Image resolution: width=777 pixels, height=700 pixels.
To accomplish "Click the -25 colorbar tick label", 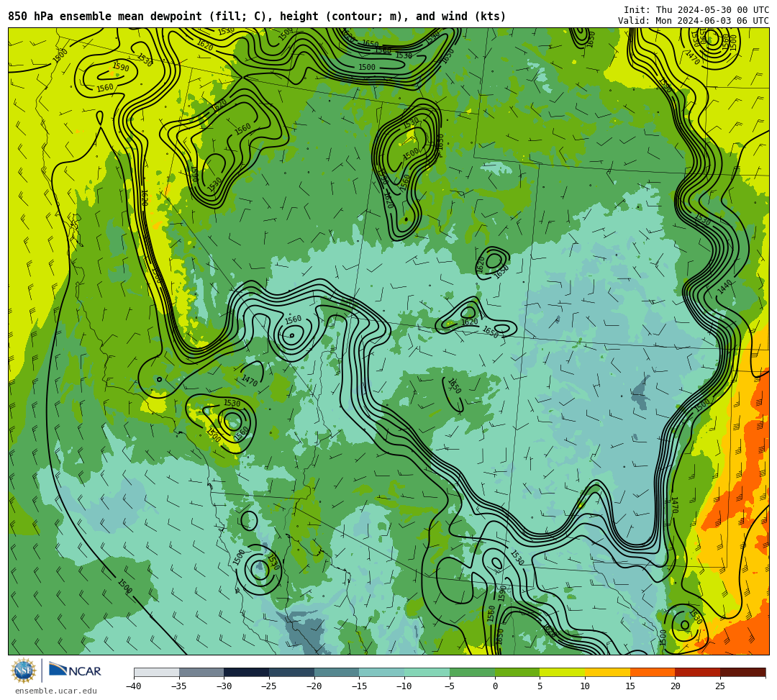I will [x=268, y=686].
